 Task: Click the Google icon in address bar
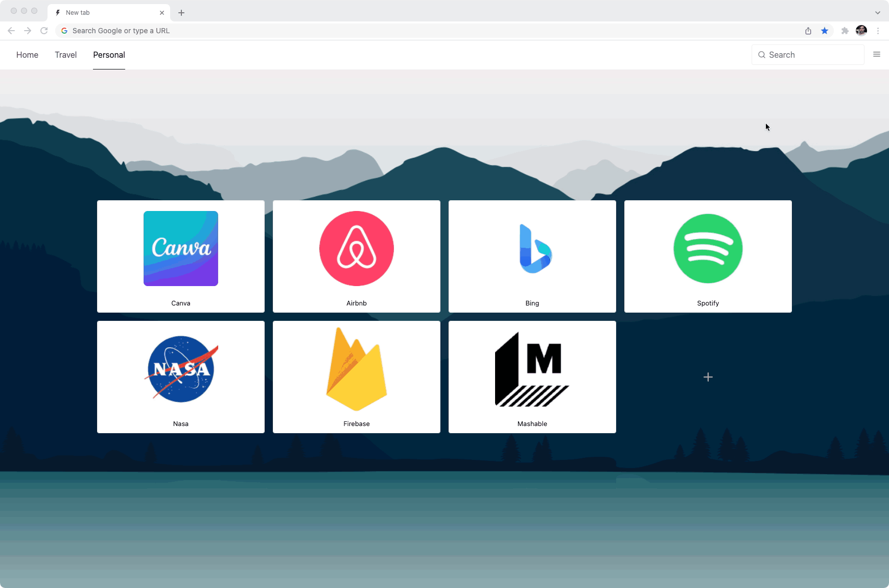pos(64,31)
